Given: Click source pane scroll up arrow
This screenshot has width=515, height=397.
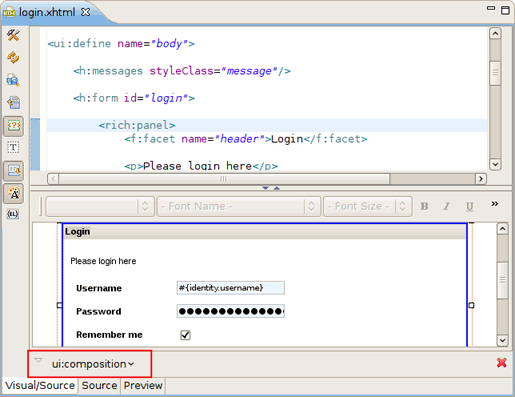Looking at the screenshot, I should (495, 33).
